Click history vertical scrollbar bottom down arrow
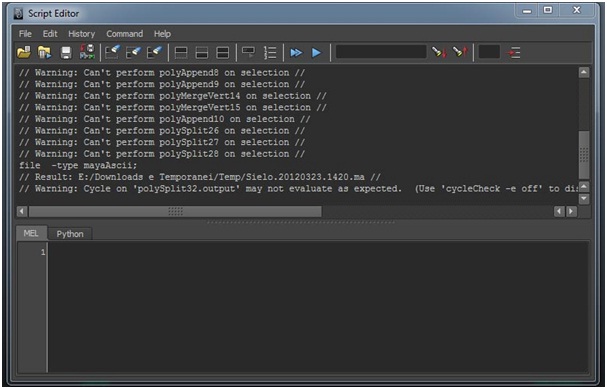Viewport: 607px width, 389px height. point(584,199)
